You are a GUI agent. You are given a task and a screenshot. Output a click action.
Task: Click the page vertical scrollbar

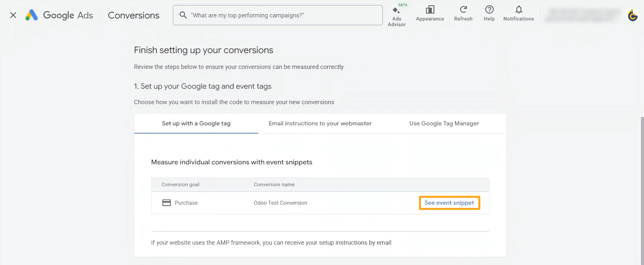(642, 191)
